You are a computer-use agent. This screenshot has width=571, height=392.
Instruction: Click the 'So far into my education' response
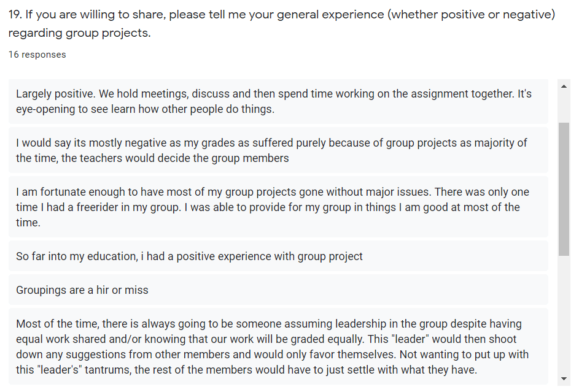(x=278, y=256)
